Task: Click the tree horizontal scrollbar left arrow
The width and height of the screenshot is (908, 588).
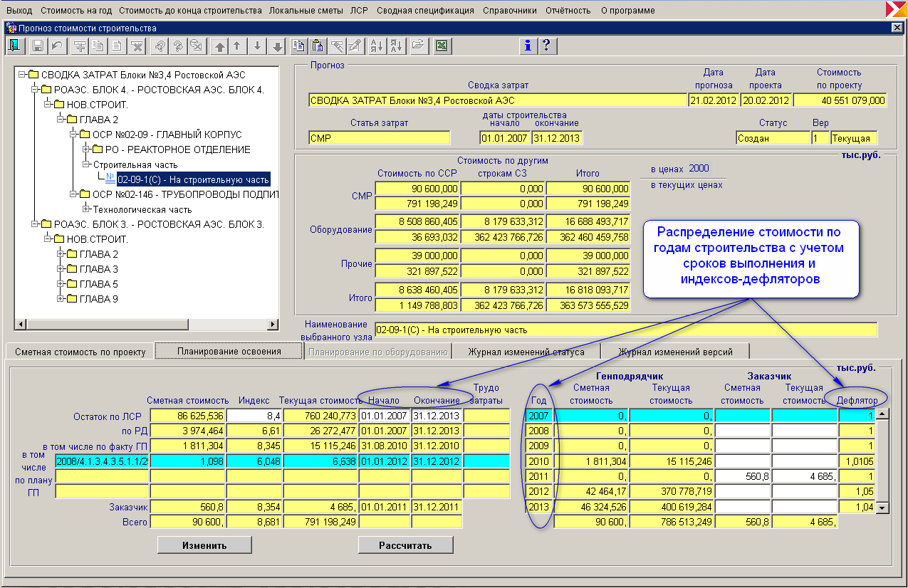Action: click(x=21, y=325)
